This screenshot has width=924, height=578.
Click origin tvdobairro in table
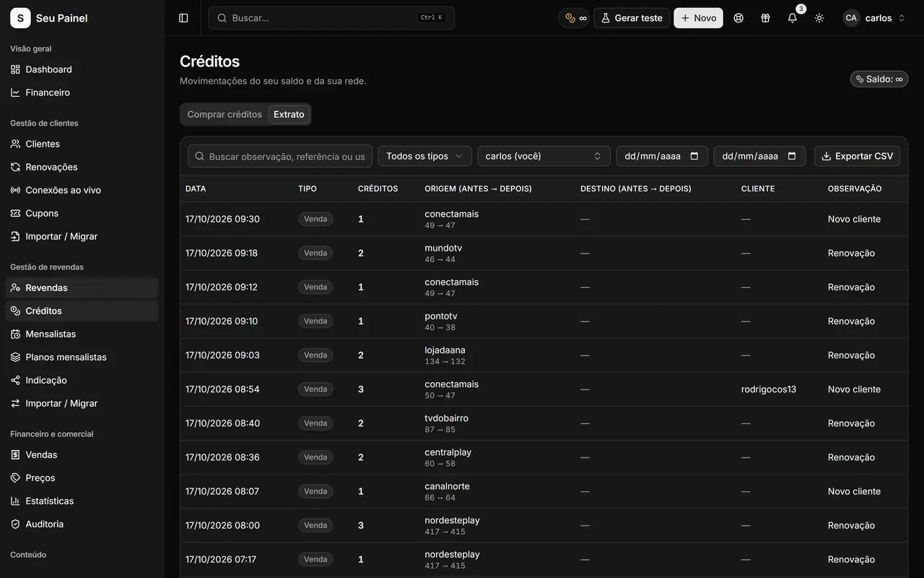click(x=446, y=418)
